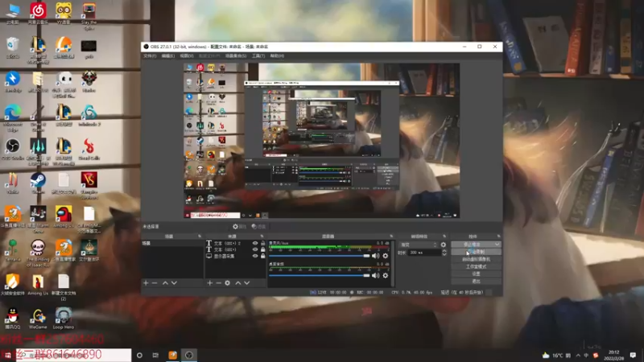Open the 编辑(E) menu

click(168, 56)
